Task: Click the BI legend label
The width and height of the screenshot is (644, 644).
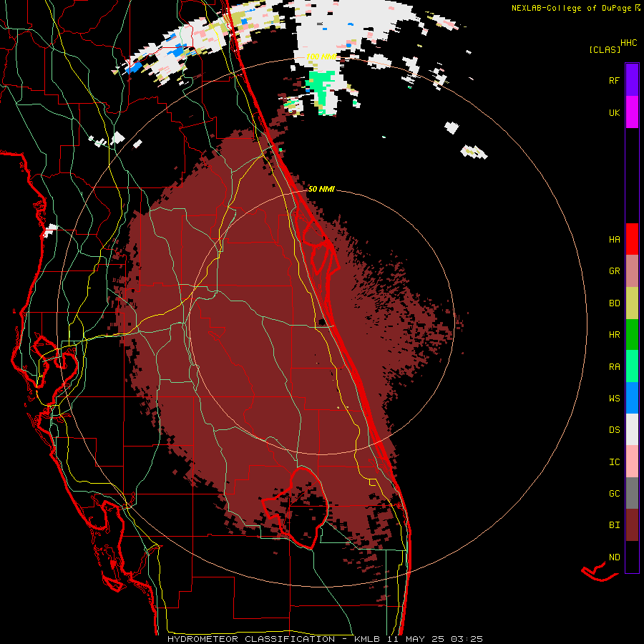Action: [x=614, y=525]
